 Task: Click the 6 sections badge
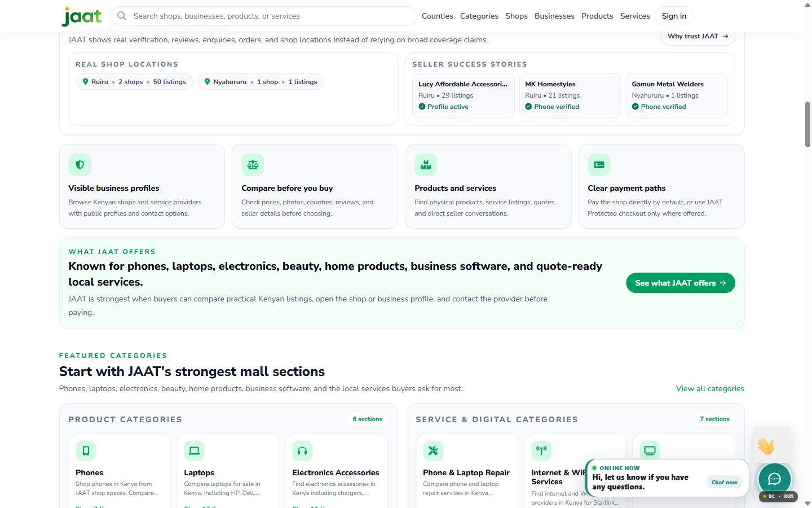click(x=367, y=419)
